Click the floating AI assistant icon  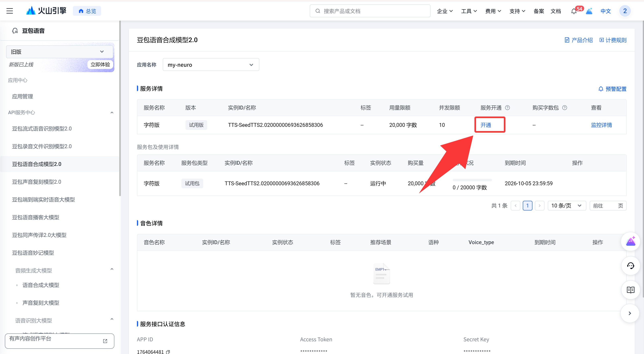(x=630, y=242)
